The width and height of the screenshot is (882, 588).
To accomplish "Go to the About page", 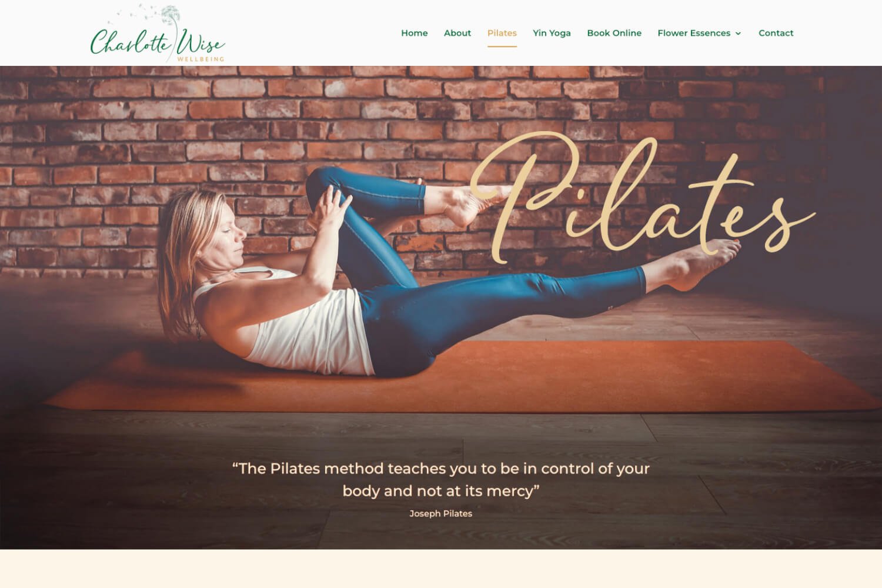I will click(457, 33).
